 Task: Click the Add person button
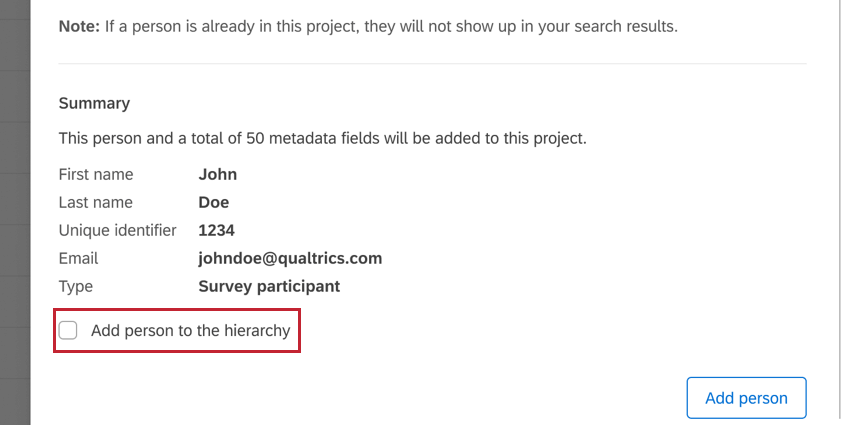(746, 398)
